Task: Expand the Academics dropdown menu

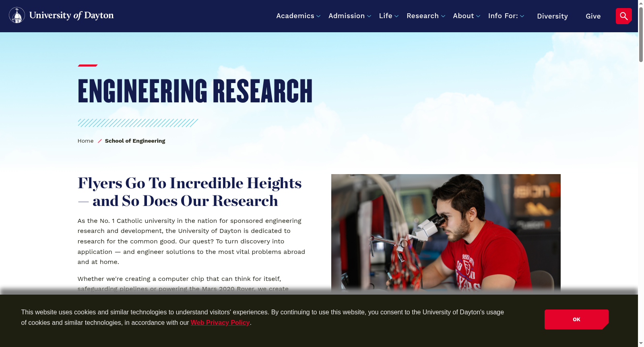Action: click(x=298, y=16)
